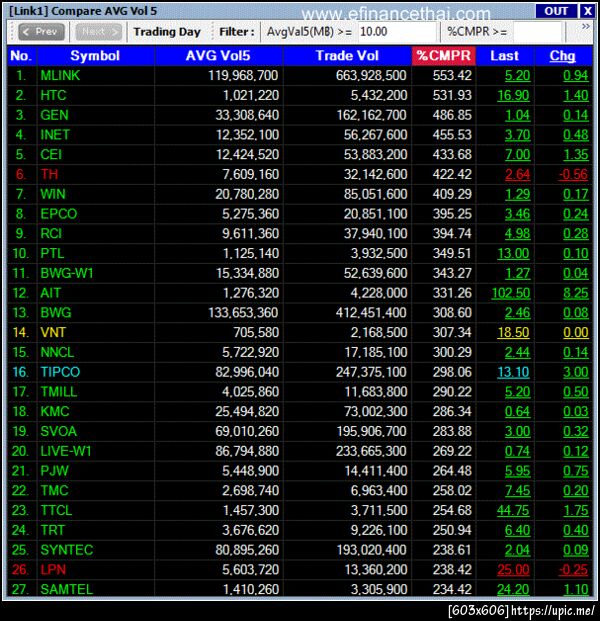Select the TIPCO symbol
The image size is (600, 621).
(x=60, y=372)
